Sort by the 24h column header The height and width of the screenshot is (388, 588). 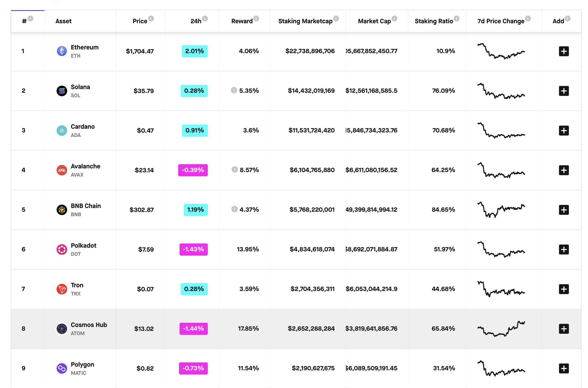(x=196, y=21)
